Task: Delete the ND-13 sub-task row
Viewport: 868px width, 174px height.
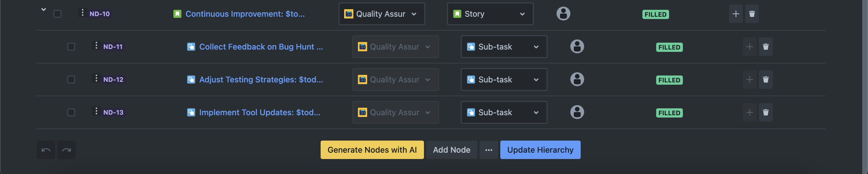Action: (766, 112)
